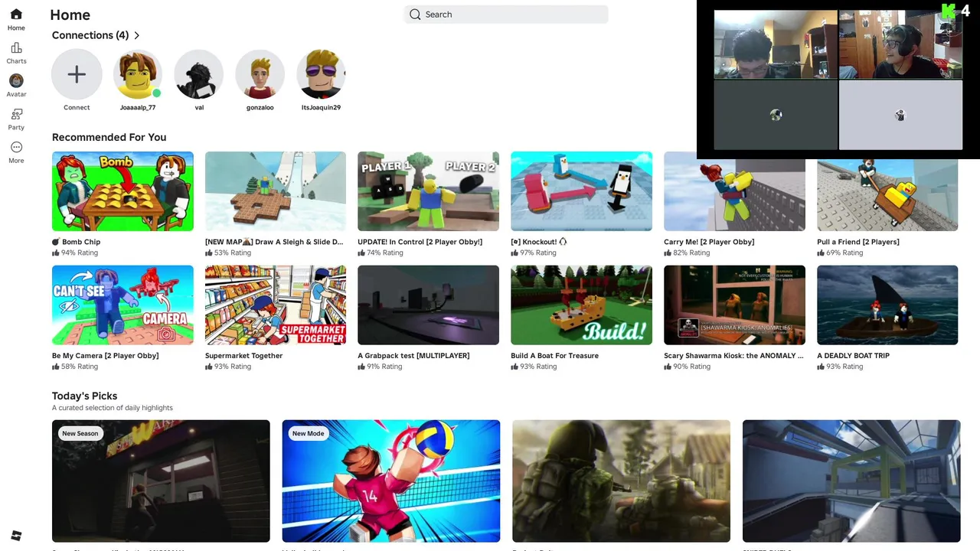This screenshot has height=551, width=980.
Task: Open the Charts sidebar icon
Action: tap(16, 48)
